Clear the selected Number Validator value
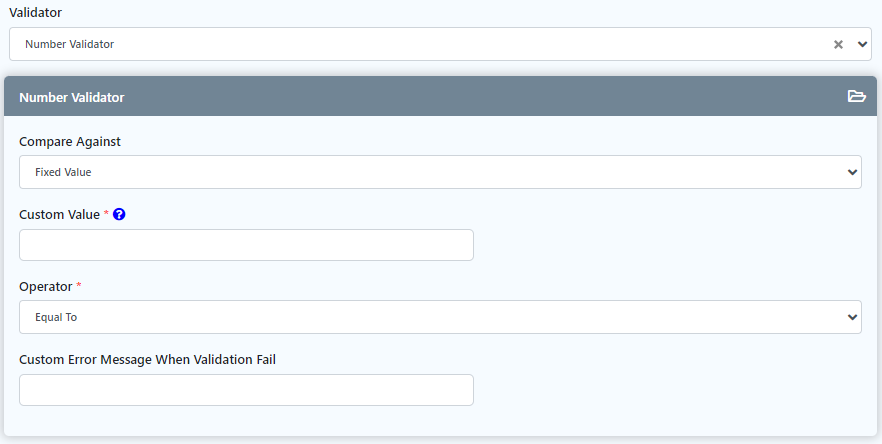The height and width of the screenshot is (444, 882). tap(839, 44)
